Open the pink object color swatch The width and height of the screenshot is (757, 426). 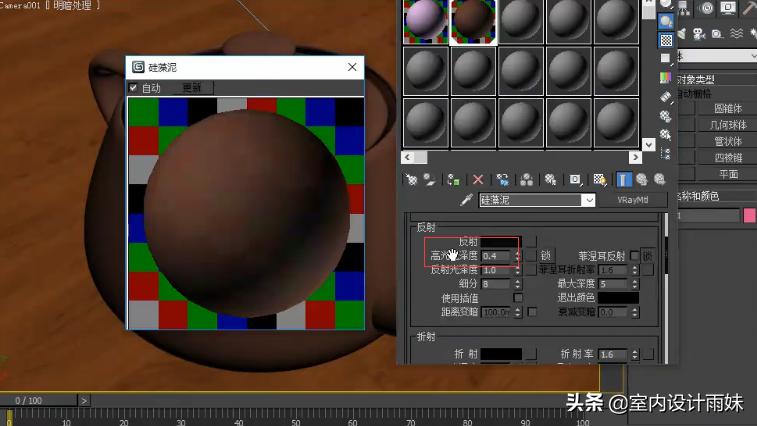pos(750,215)
